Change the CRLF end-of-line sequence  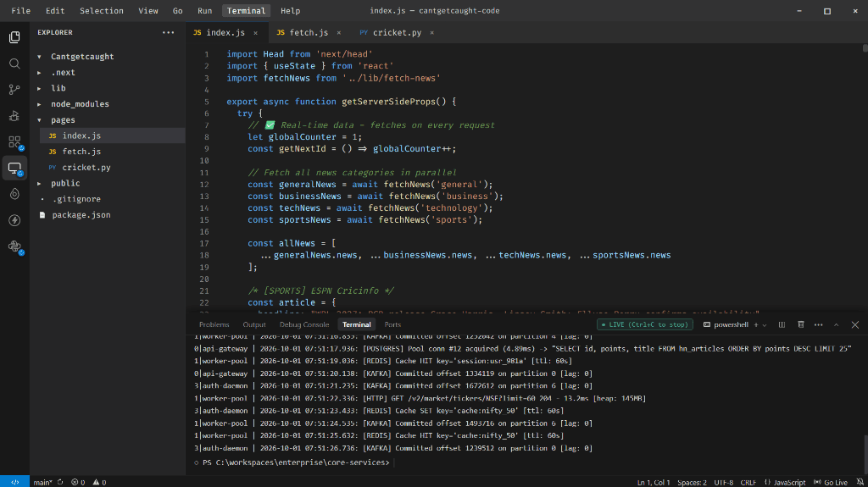[748, 482]
